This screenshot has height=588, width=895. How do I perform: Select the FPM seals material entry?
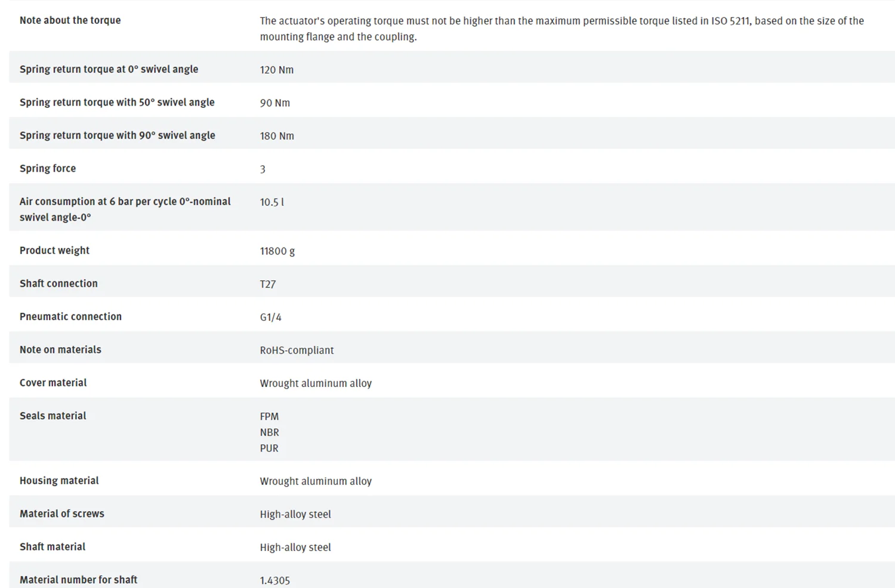(269, 417)
